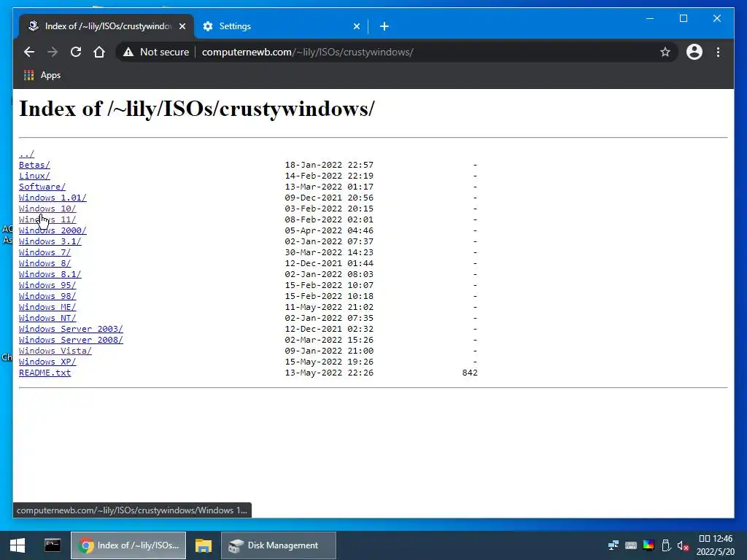Open the Windows Vista/ folder link
The height and width of the screenshot is (560, 747).
click(55, 351)
